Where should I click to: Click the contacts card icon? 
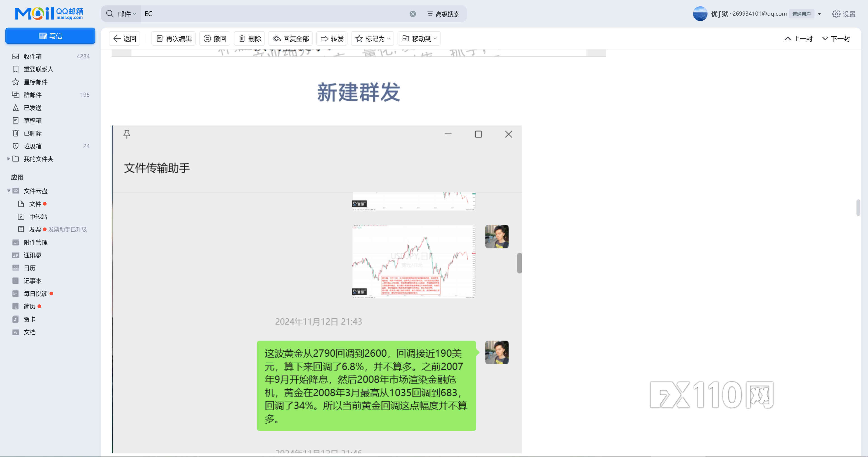click(x=16, y=255)
